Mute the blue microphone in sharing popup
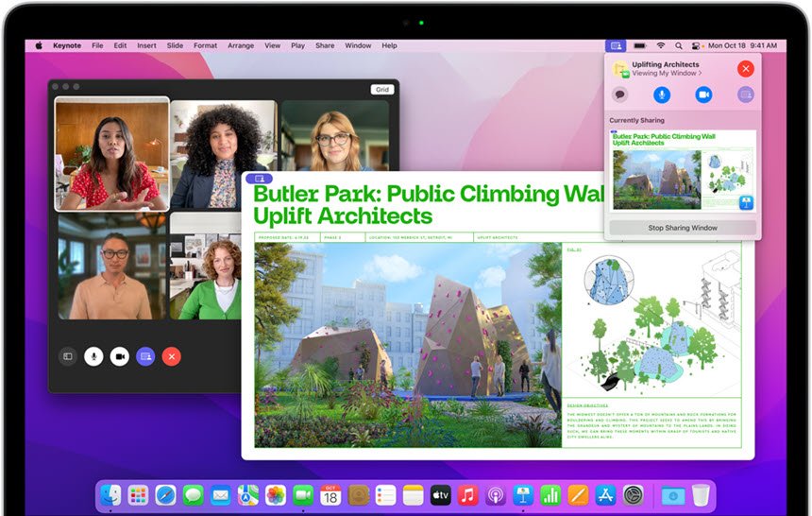The image size is (812, 516). 661,95
